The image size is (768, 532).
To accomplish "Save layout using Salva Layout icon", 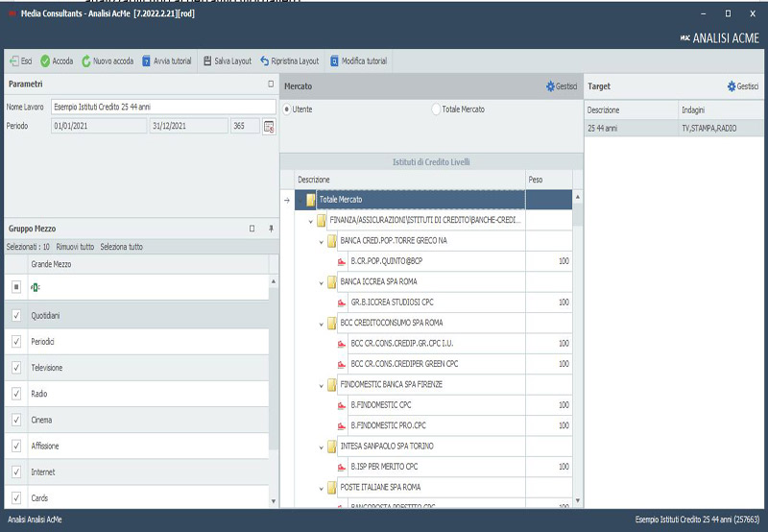I will tap(207, 60).
